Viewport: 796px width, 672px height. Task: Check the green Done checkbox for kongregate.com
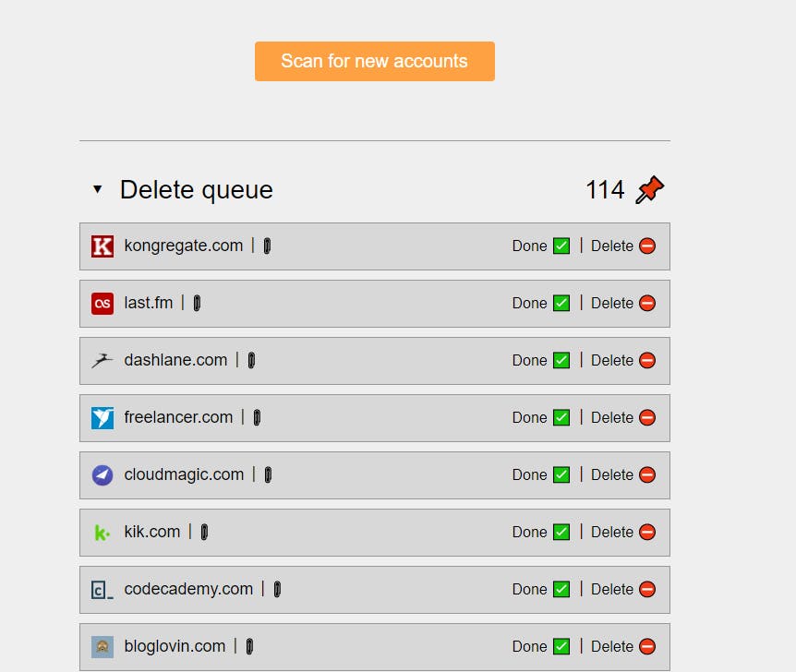coord(560,246)
